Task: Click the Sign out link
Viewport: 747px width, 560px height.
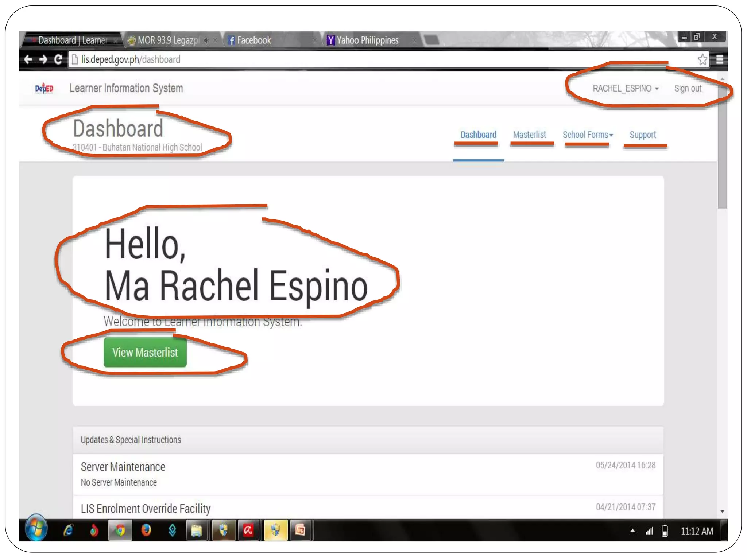Action: tap(688, 88)
